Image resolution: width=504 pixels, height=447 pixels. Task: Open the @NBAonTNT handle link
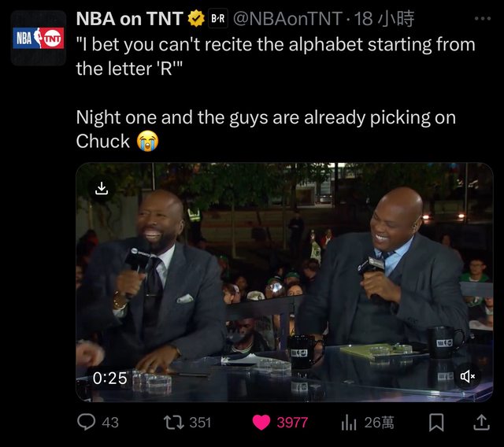click(x=287, y=19)
